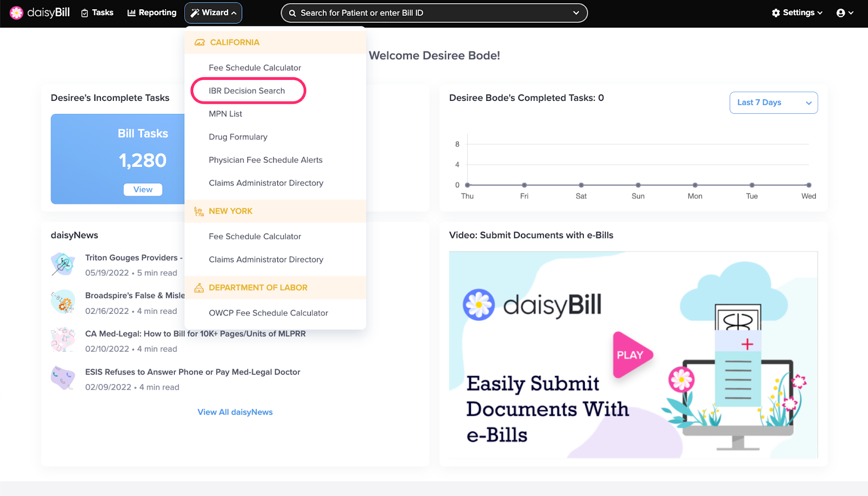Click the Reporting bar chart icon
The image size is (868, 496).
click(x=131, y=12)
